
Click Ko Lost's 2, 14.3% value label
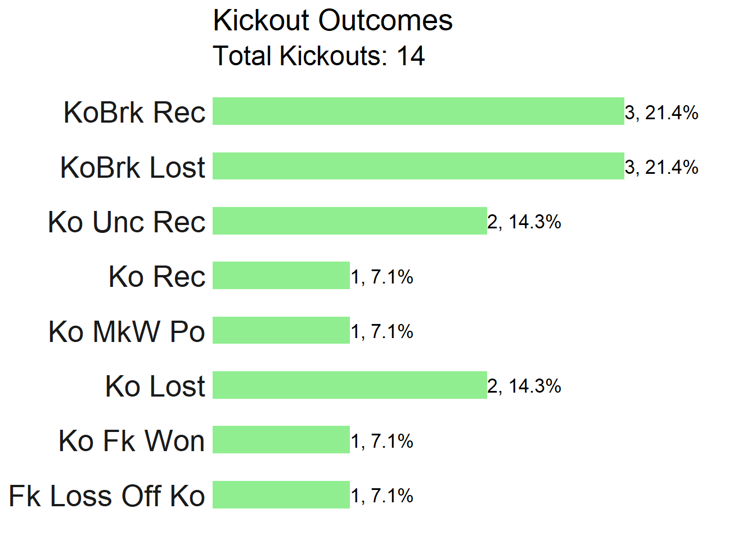[524, 386]
